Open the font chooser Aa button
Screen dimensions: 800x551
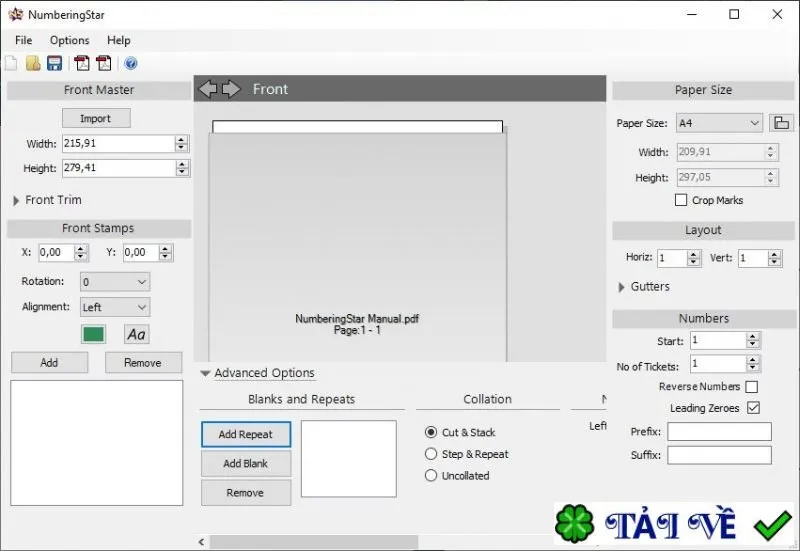[136, 334]
